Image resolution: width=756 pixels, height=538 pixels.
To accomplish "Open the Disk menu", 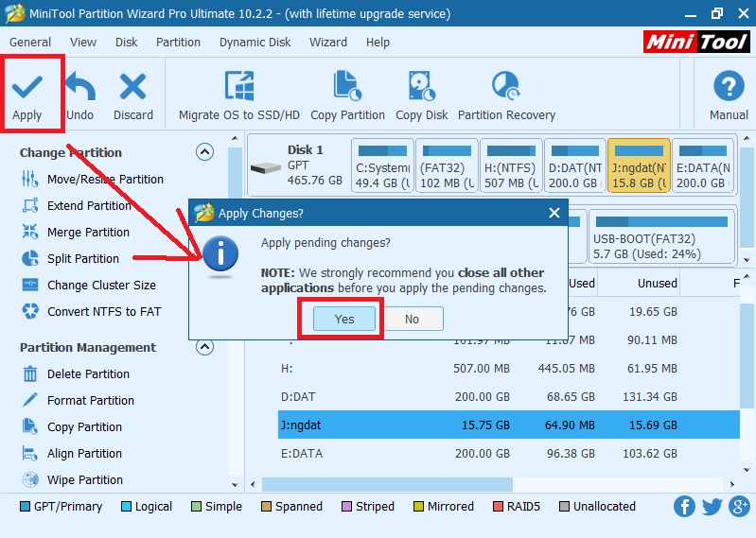I will pyautogui.click(x=127, y=43).
